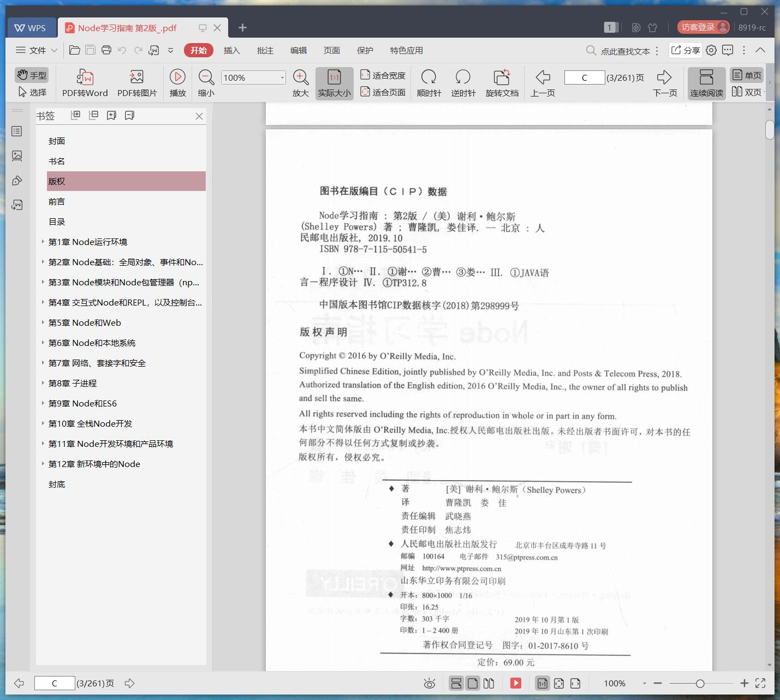Click the redo arrow icon
This screenshot has height=700, width=780.
[138, 50]
